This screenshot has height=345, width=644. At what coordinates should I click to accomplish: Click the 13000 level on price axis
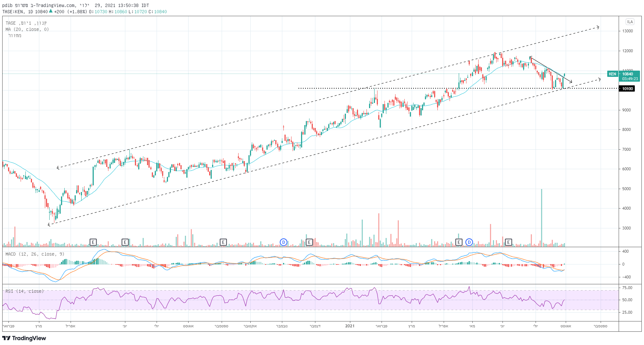pyautogui.click(x=627, y=31)
